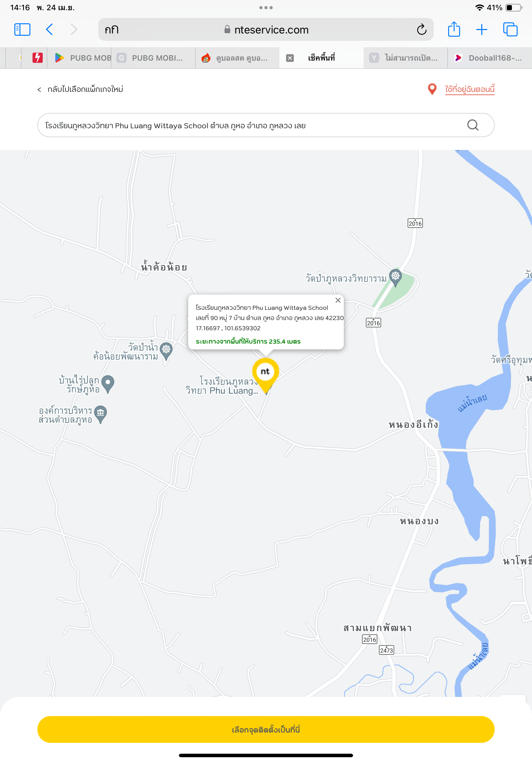The width and height of the screenshot is (532, 762).
Task: Switch to ดูบอลสด tab
Action: coord(237,58)
